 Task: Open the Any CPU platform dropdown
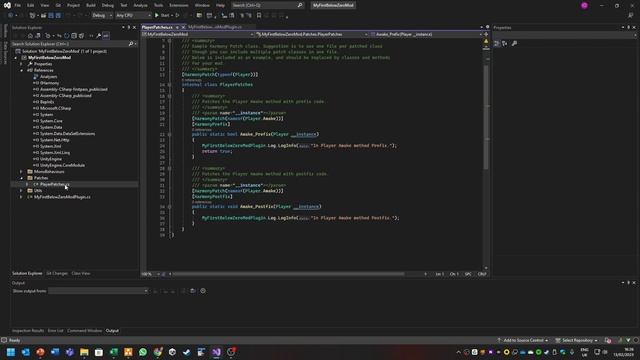[133, 16]
